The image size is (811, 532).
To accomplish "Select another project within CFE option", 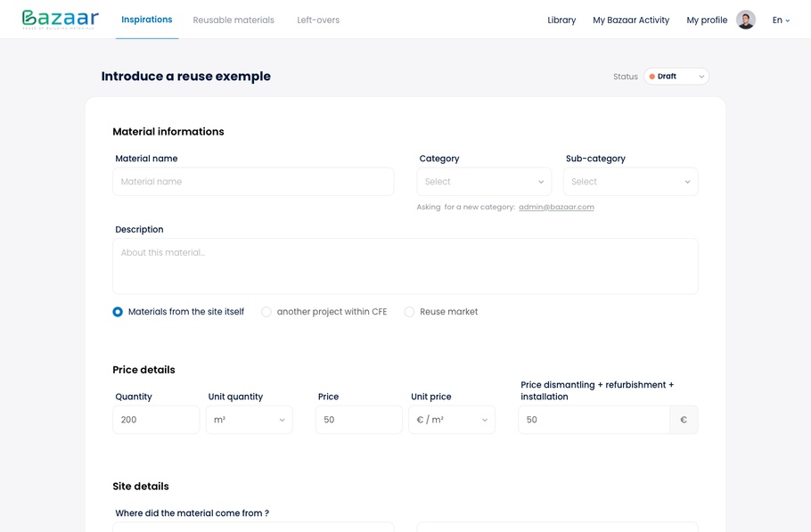I will pyautogui.click(x=266, y=312).
